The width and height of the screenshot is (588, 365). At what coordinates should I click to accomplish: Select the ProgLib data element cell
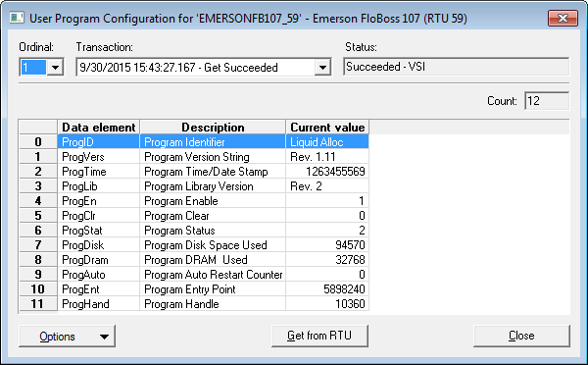pyautogui.click(x=99, y=186)
